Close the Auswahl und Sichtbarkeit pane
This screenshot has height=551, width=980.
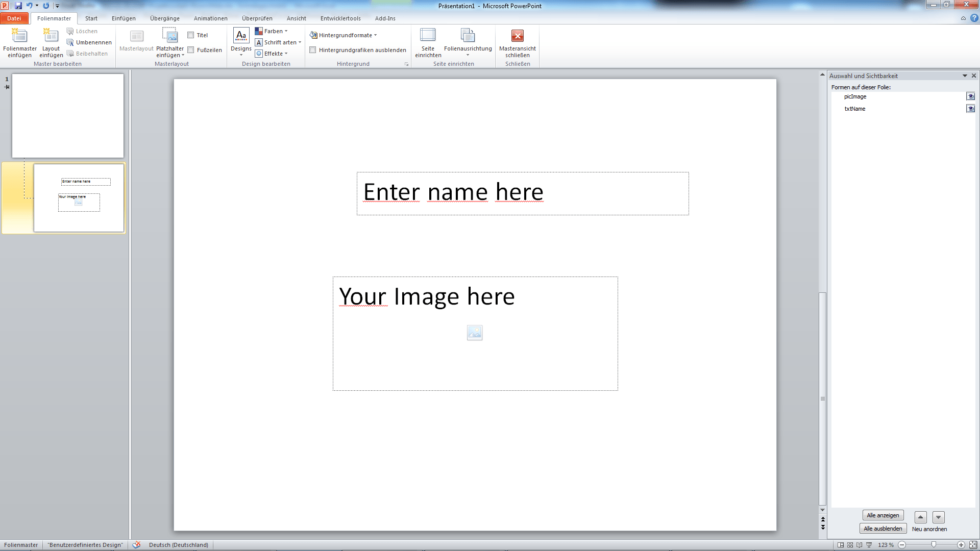point(974,76)
